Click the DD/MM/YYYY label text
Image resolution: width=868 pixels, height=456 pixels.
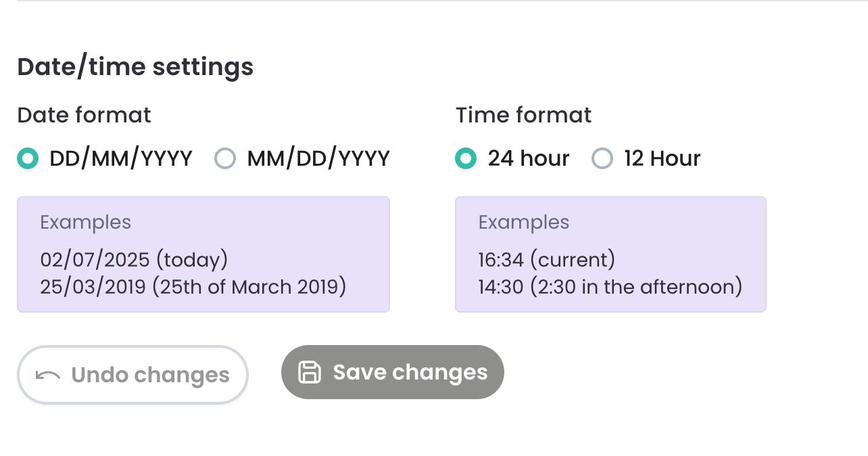point(121,159)
